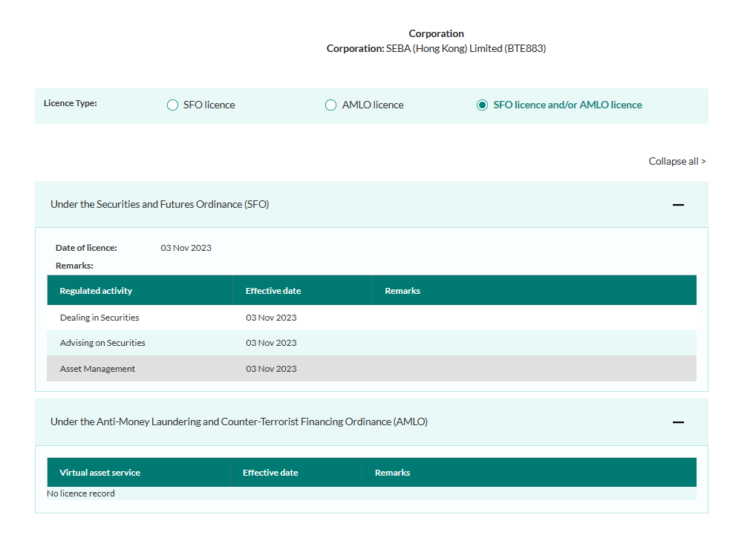Click the Date of licence value
Image resolution: width=756 pixels, height=538 pixels.
tap(186, 248)
